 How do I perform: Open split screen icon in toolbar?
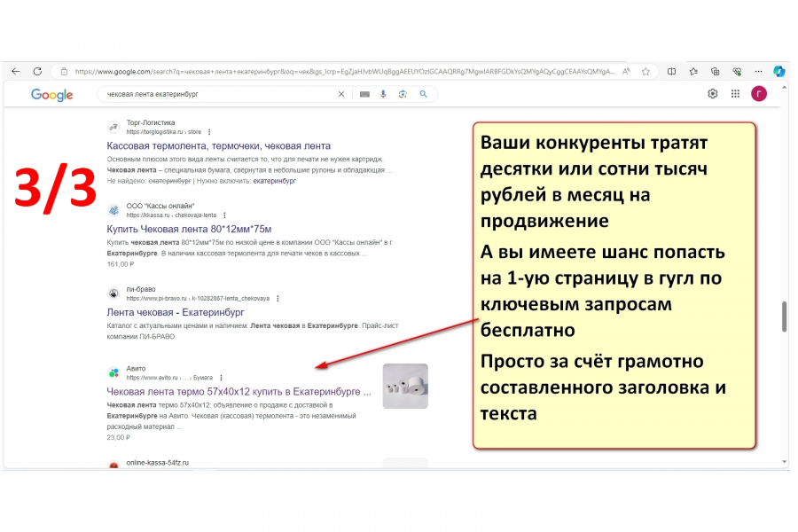[x=672, y=71]
